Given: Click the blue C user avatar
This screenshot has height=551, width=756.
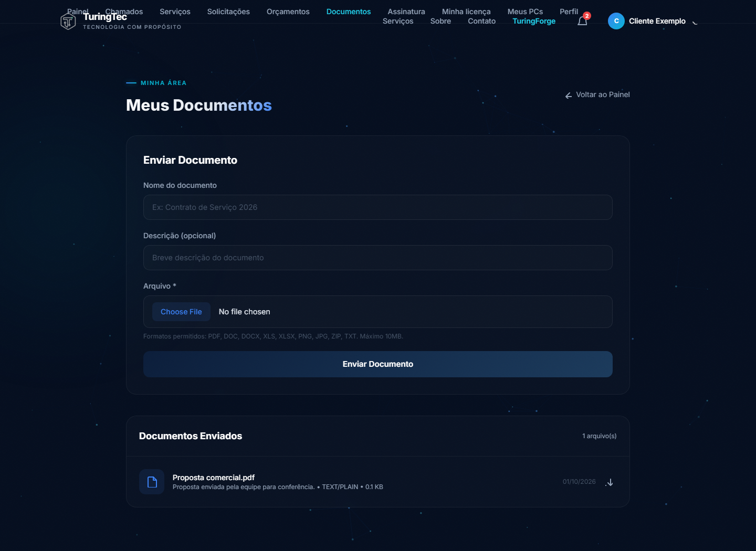Looking at the screenshot, I should click(616, 21).
